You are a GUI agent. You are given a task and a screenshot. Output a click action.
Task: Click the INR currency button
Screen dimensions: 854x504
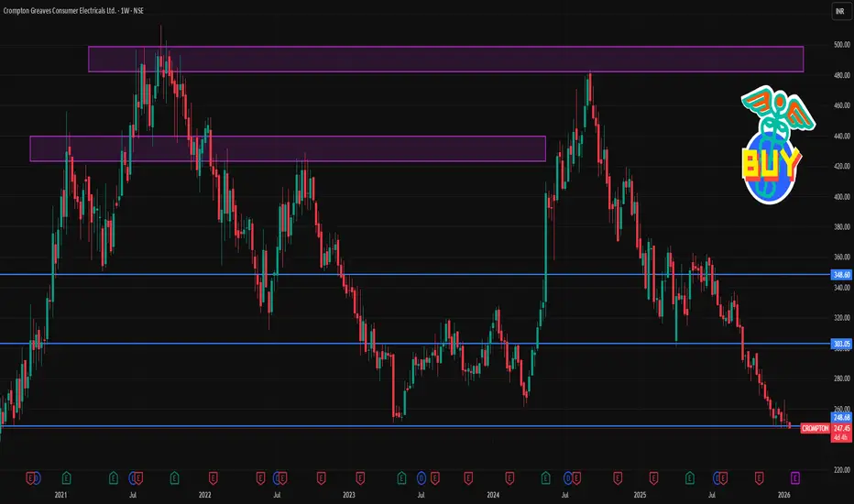click(x=840, y=11)
